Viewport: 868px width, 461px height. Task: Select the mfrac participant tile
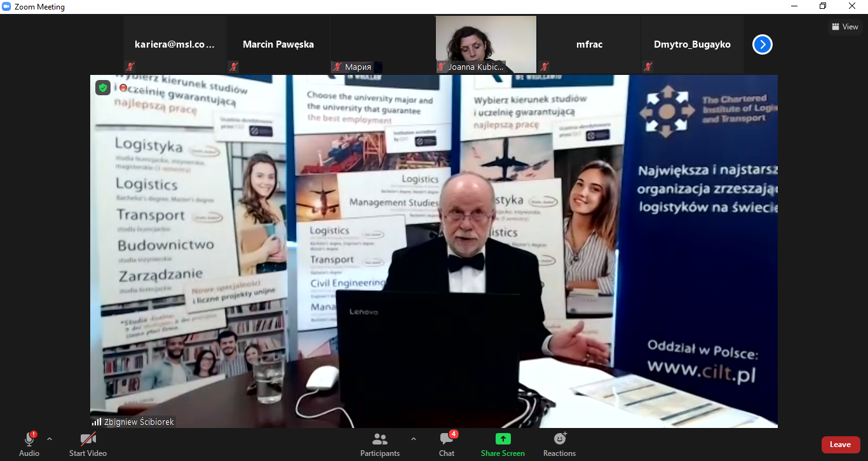[589, 44]
